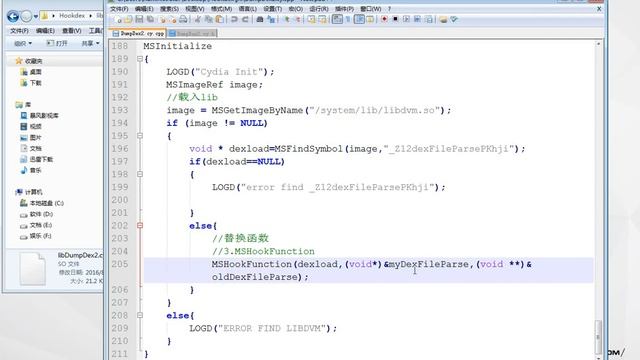Toggle the indent guide toolbar button
Screen dimensions: 640x360
359,19
